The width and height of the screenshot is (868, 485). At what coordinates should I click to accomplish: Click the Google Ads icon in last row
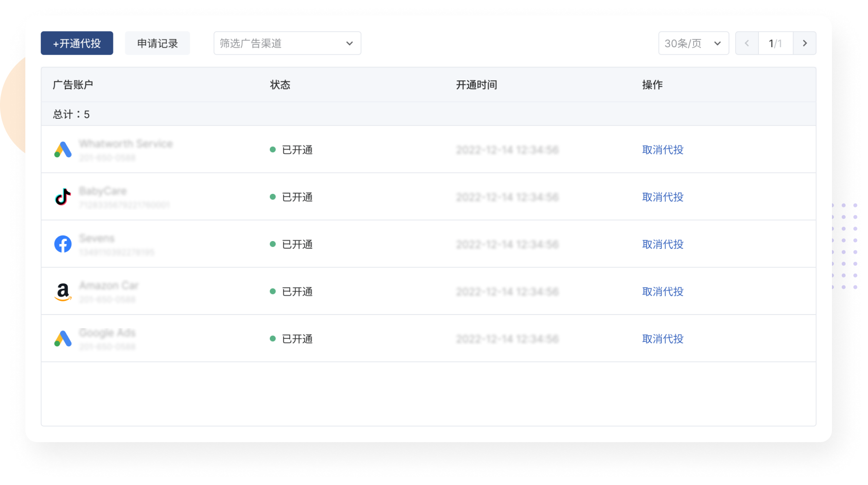click(63, 338)
